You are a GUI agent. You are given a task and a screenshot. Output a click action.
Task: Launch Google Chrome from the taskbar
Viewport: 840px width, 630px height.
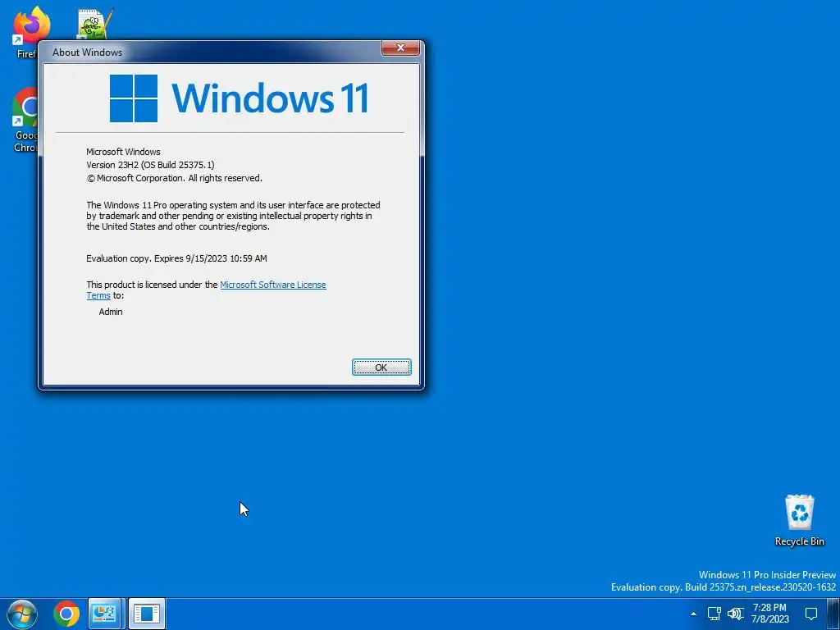66,614
